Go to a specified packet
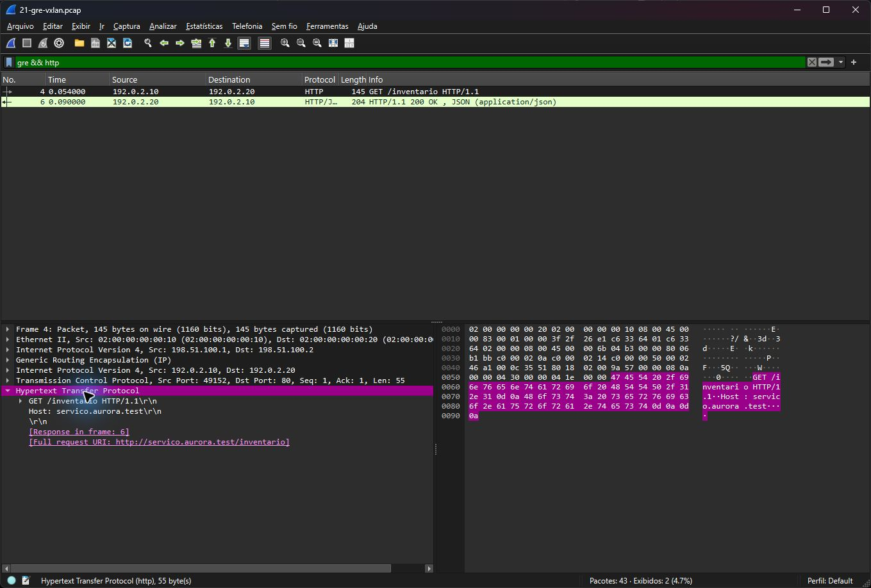This screenshot has height=588, width=871. point(196,43)
